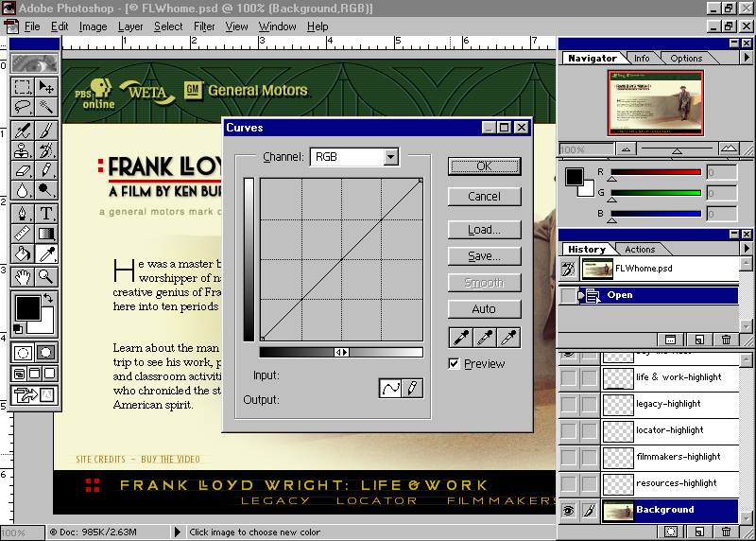The height and width of the screenshot is (541, 756).
Task: Open the Image menu
Action: pos(93,26)
